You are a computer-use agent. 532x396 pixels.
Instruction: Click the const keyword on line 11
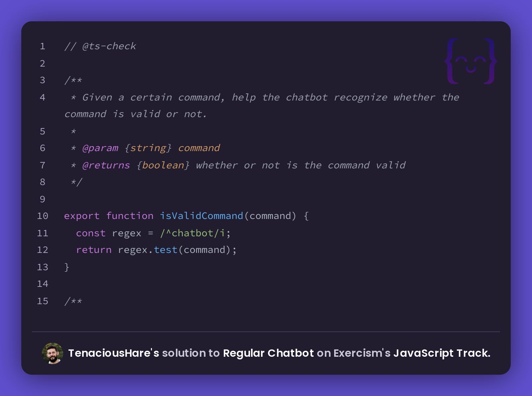click(91, 233)
